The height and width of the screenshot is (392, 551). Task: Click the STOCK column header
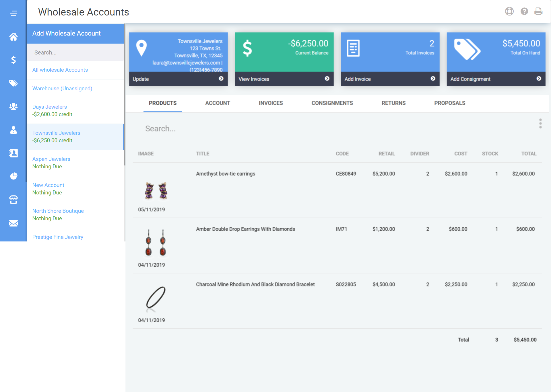[490, 154]
